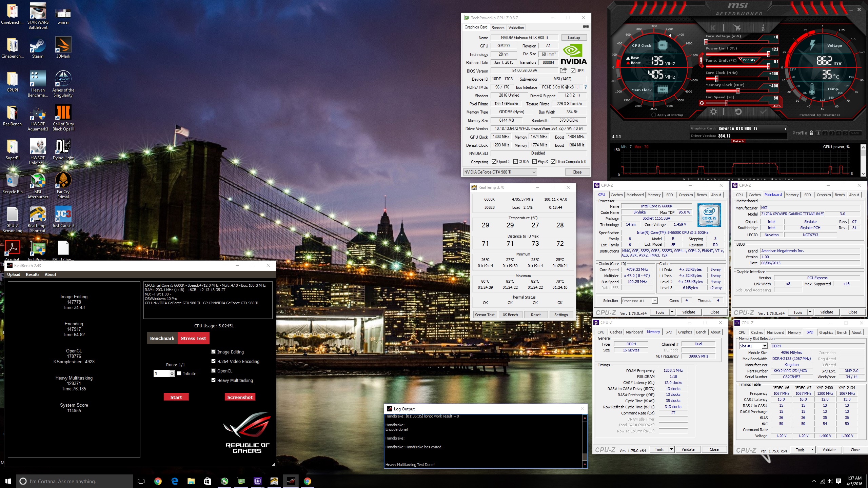The height and width of the screenshot is (488, 868).
Task: Click the RealTemp taskbar icon
Action: (x=274, y=481)
